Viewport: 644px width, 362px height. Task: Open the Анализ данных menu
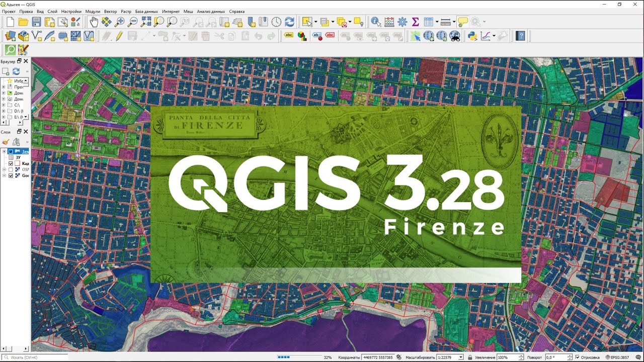(x=211, y=11)
